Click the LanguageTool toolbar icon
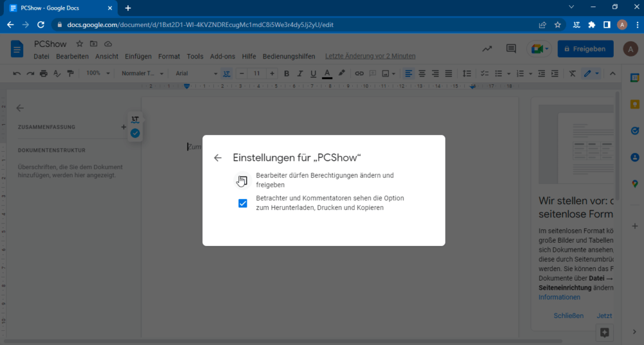The height and width of the screenshot is (345, 644). point(227,73)
